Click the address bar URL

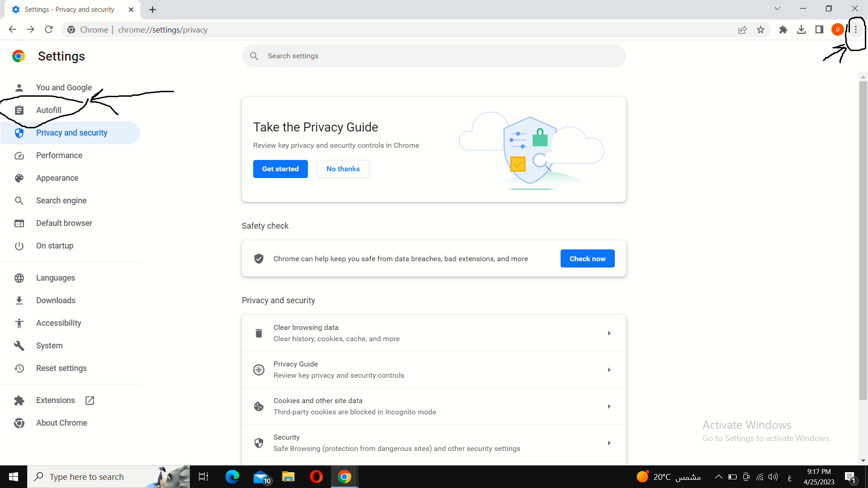163,30
